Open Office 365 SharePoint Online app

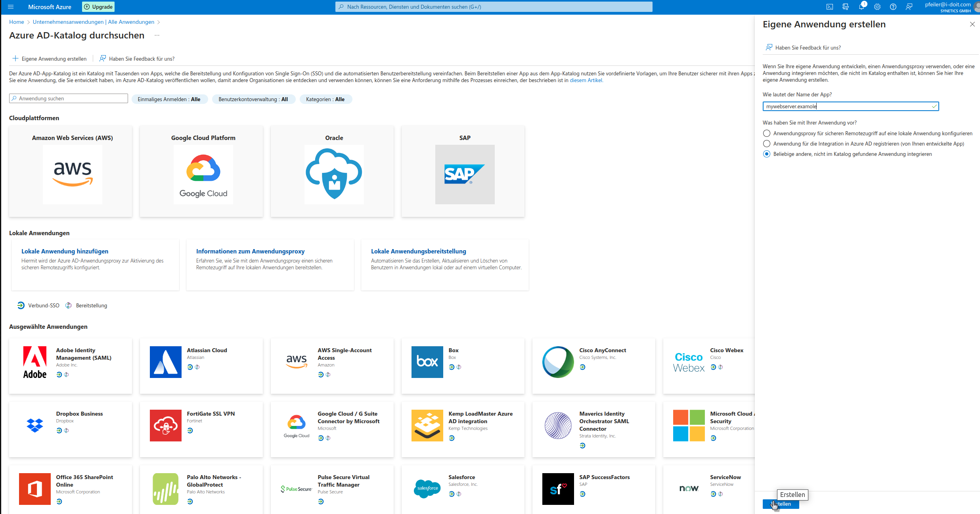(x=71, y=490)
